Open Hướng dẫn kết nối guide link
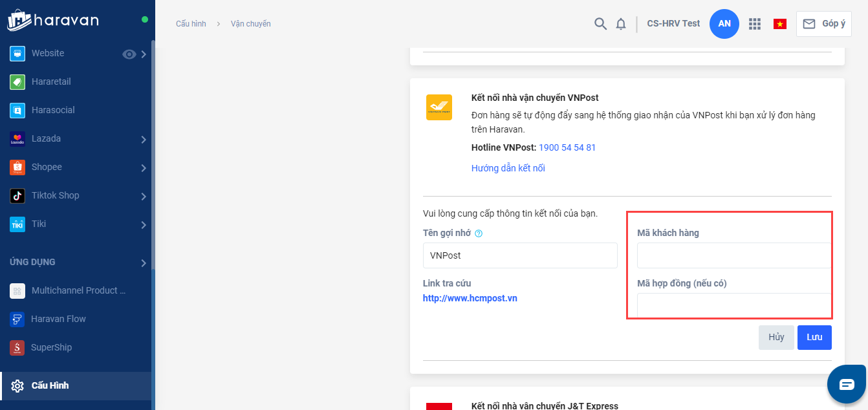 point(508,168)
